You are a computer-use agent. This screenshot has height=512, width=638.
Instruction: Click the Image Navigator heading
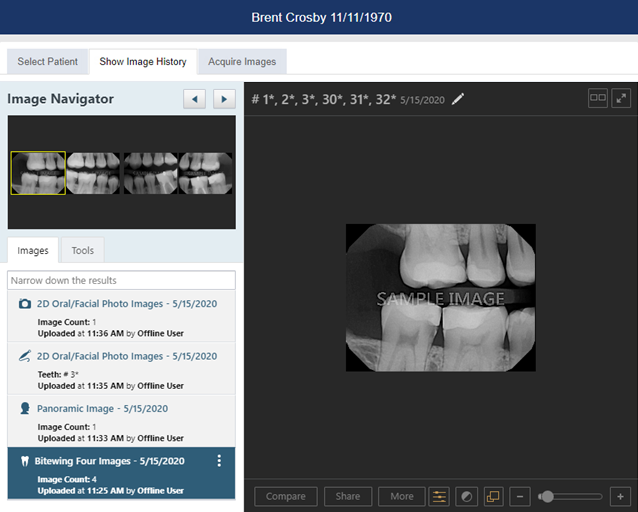click(61, 99)
